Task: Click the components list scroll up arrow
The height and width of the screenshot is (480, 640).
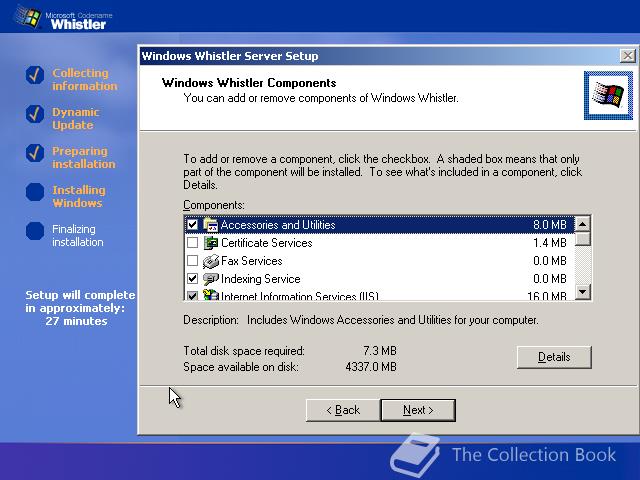Action: tap(582, 224)
